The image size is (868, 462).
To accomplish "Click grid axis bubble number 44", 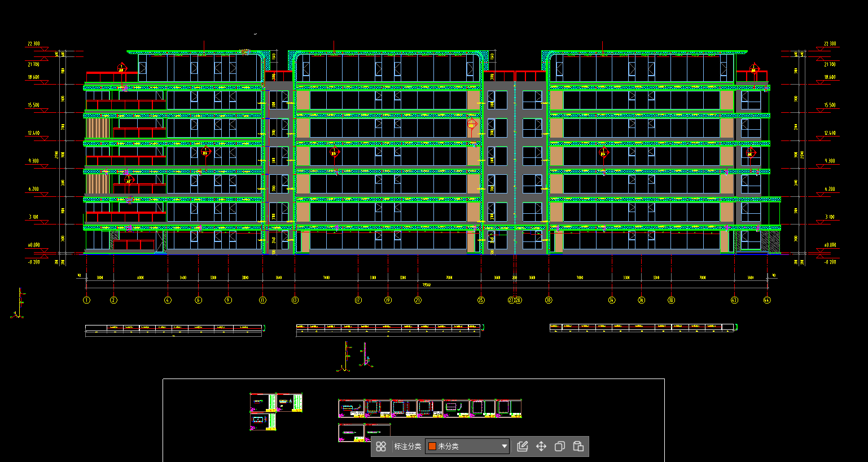I will pyautogui.click(x=767, y=300).
